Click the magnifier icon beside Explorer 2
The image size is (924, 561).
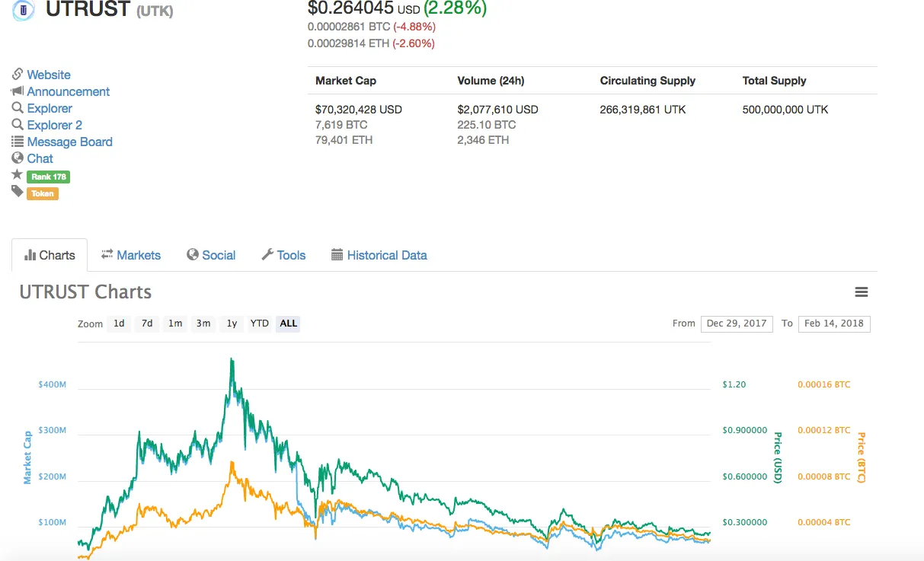tap(18, 124)
